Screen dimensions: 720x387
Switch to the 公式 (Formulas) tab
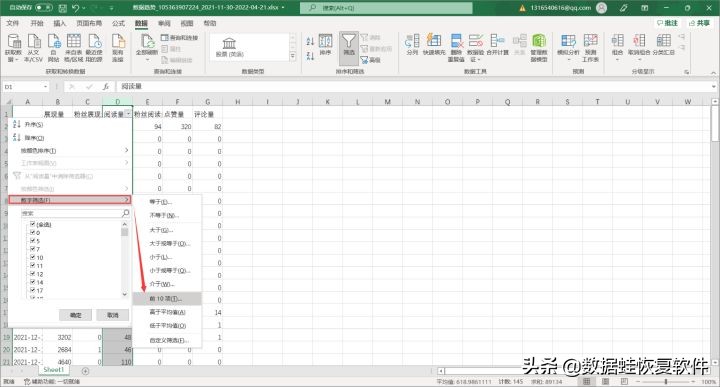tap(118, 23)
